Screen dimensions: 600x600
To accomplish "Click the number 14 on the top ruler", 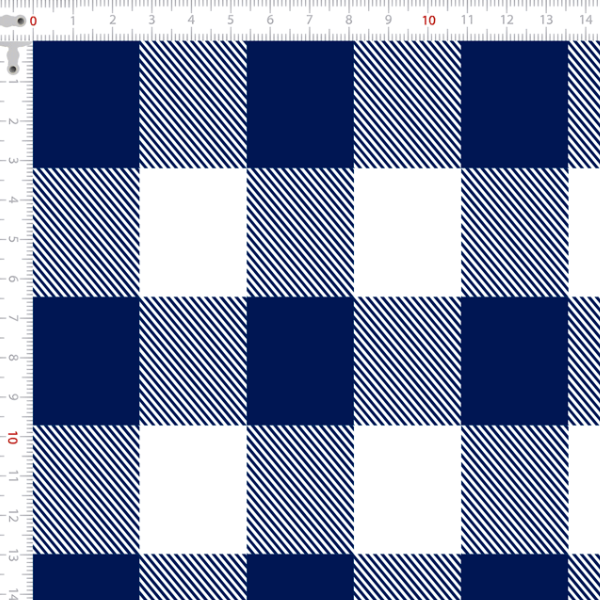I will (586, 19).
